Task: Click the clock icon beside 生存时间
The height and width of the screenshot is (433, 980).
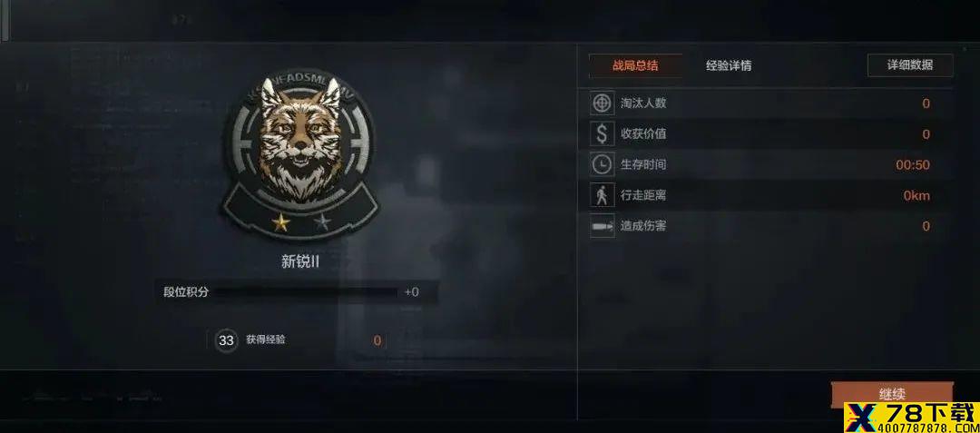Action: click(x=602, y=164)
